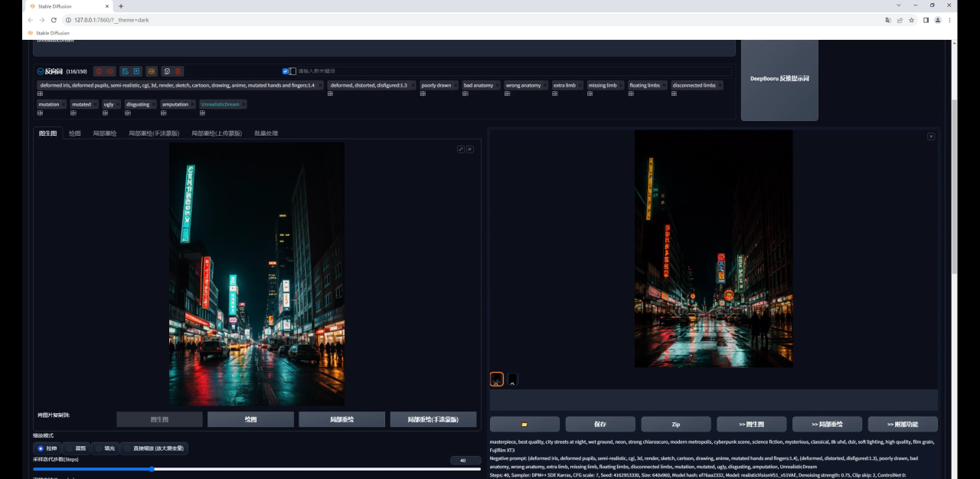The image size is (980, 479).
Task: Click the Zip button
Action: [676, 424]
